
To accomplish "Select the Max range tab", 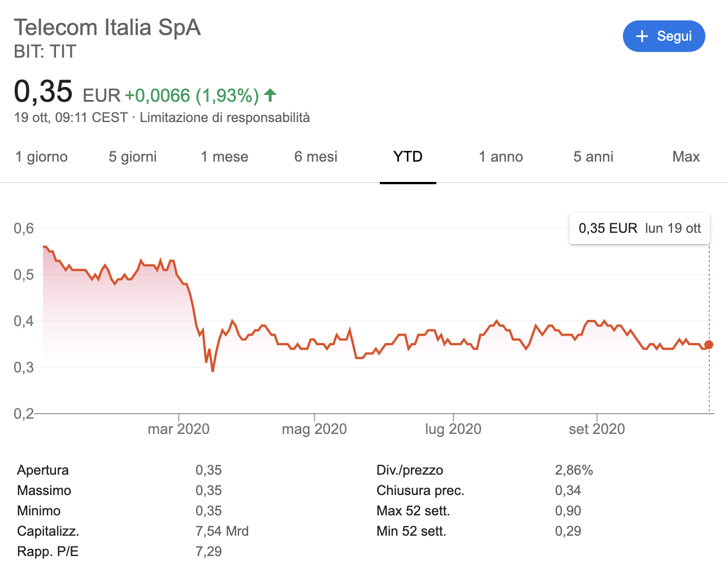I will pos(686,157).
